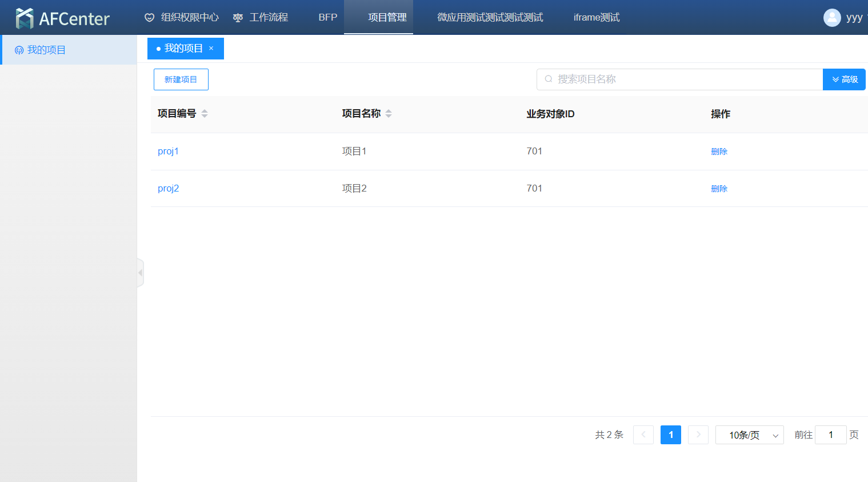Open 组织权限中心 in the top menu
Viewport: 868px width, 482px height.
(x=182, y=18)
